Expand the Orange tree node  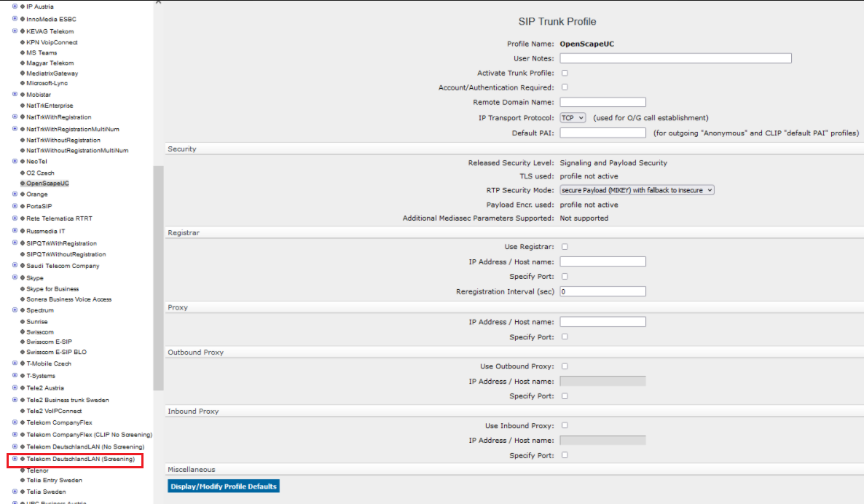coord(15,194)
